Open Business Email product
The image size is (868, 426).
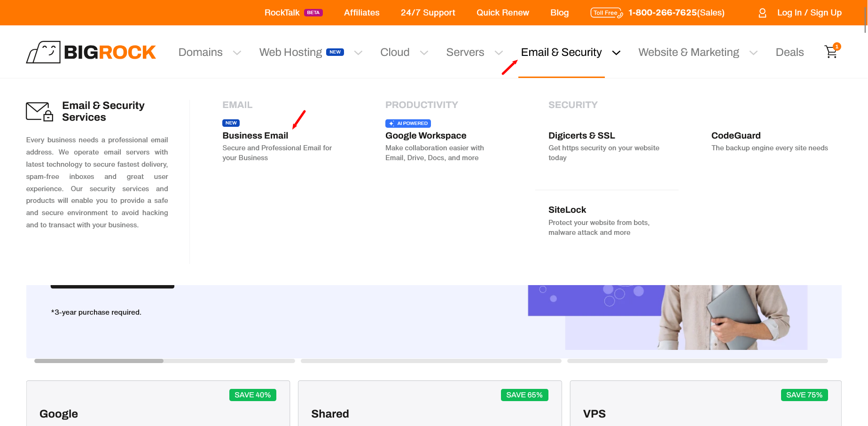click(255, 135)
